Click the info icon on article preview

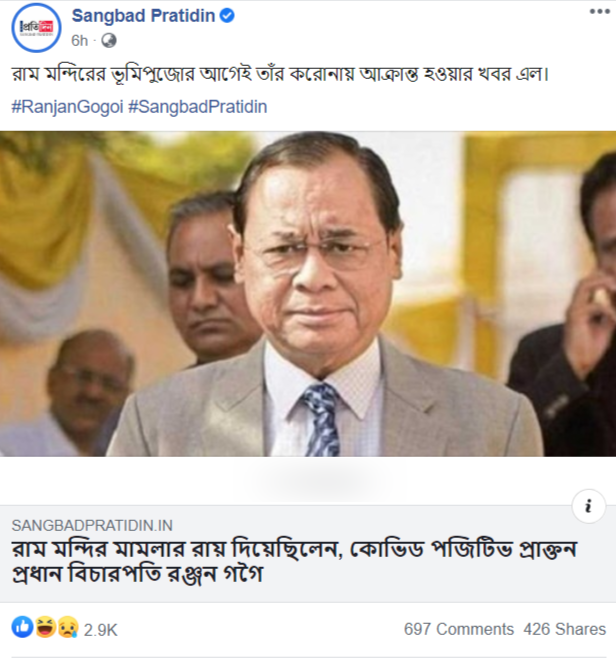[x=588, y=506]
